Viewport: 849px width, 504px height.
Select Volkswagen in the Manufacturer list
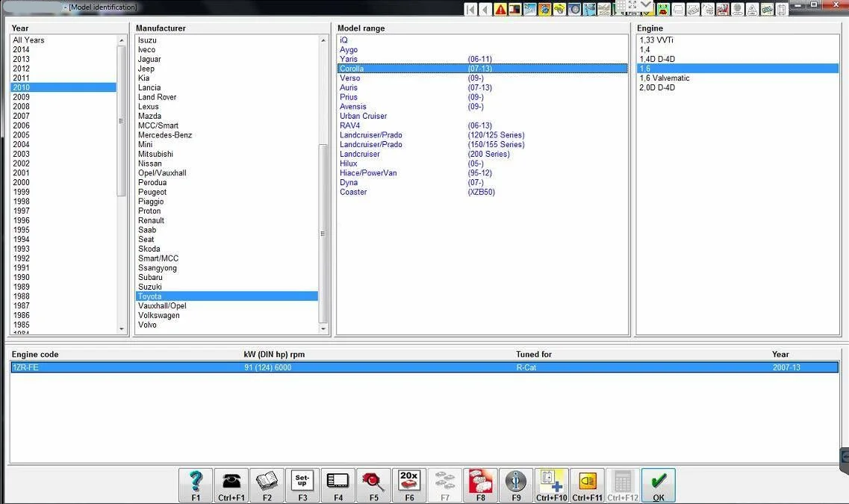point(158,315)
